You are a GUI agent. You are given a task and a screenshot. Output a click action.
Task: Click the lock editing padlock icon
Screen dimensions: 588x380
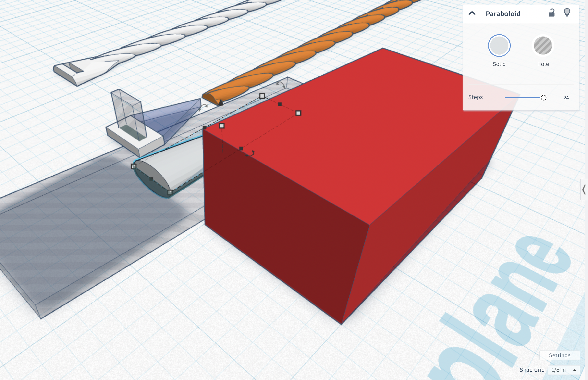tap(551, 13)
